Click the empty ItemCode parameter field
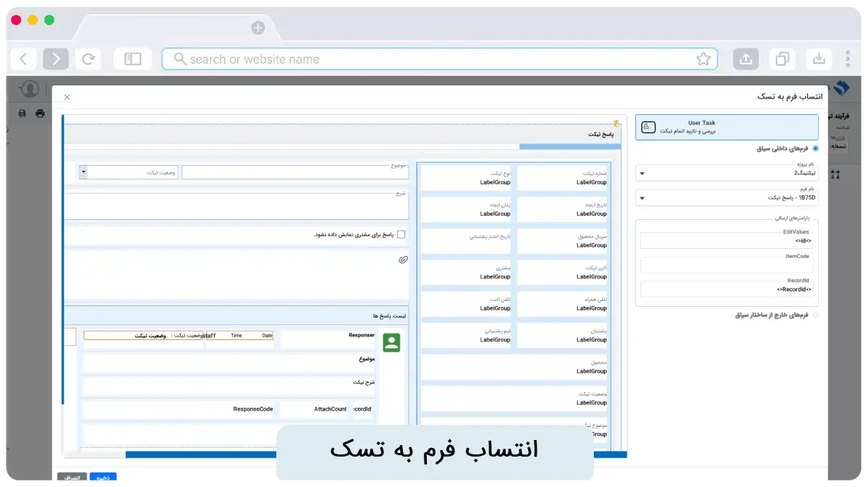868x487 pixels. point(727,265)
